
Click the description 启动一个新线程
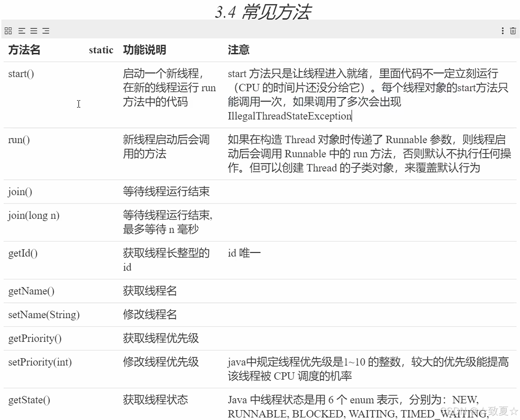169,87
